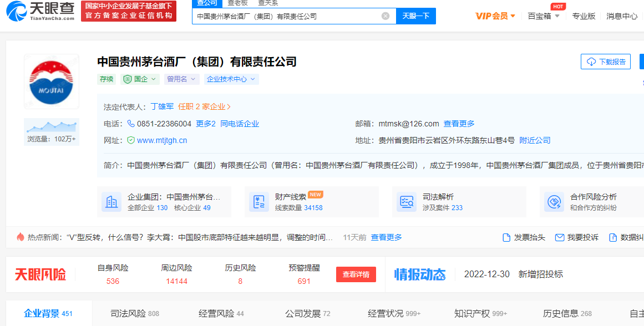Screen dimensions: 644x326
Task: Click the 查看详情 risk button
Action: pos(356,274)
